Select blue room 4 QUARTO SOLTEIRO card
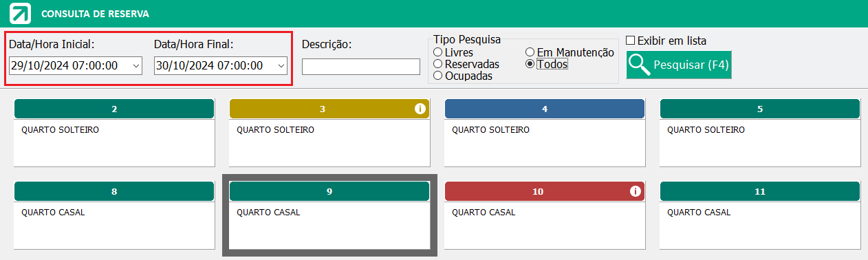This screenshot has width=868, height=260. coord(545,133)
